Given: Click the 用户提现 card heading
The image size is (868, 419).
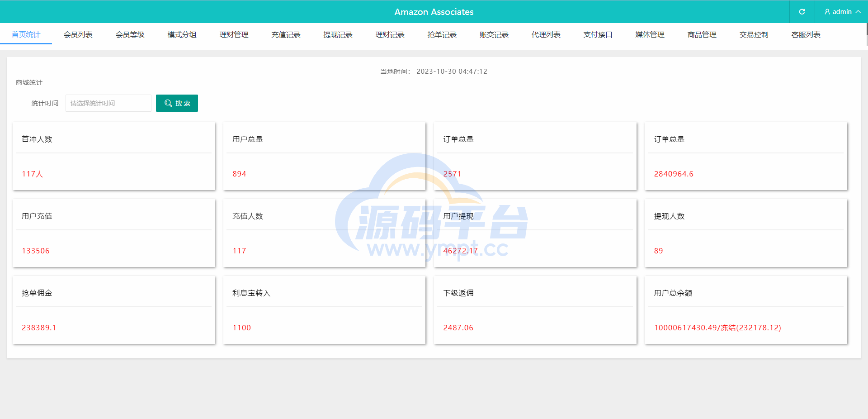Looking at the screenshot, I should coord(458,216).
